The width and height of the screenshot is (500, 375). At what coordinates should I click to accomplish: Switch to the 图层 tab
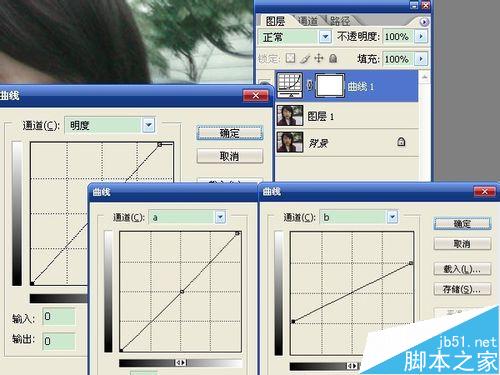(275, 21)
